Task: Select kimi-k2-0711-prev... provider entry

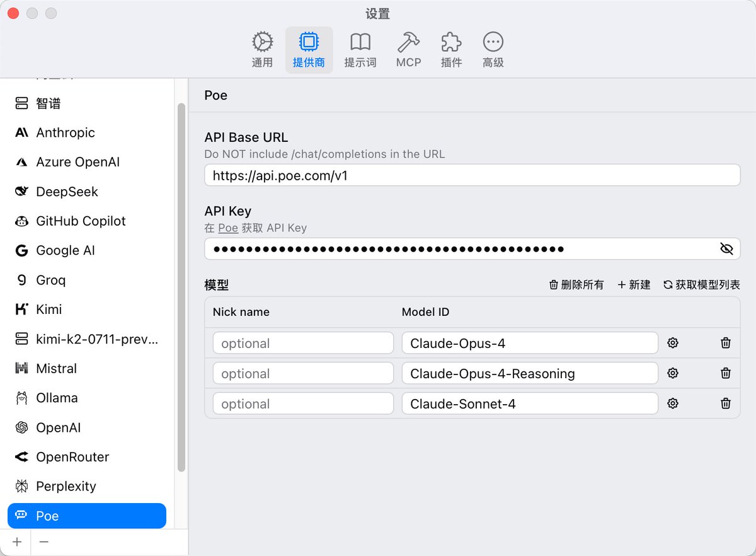Action: tap(87, 339)
